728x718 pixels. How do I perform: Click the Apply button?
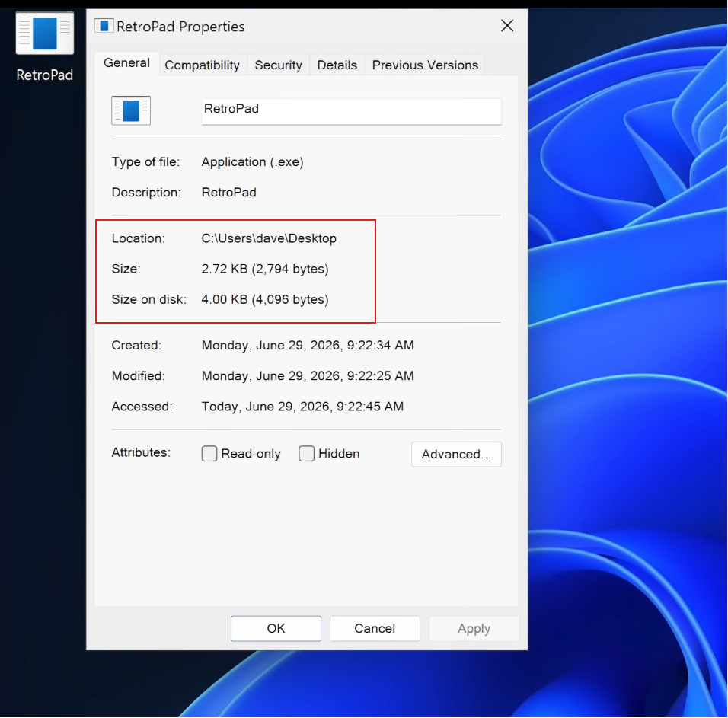pos(474,628)
